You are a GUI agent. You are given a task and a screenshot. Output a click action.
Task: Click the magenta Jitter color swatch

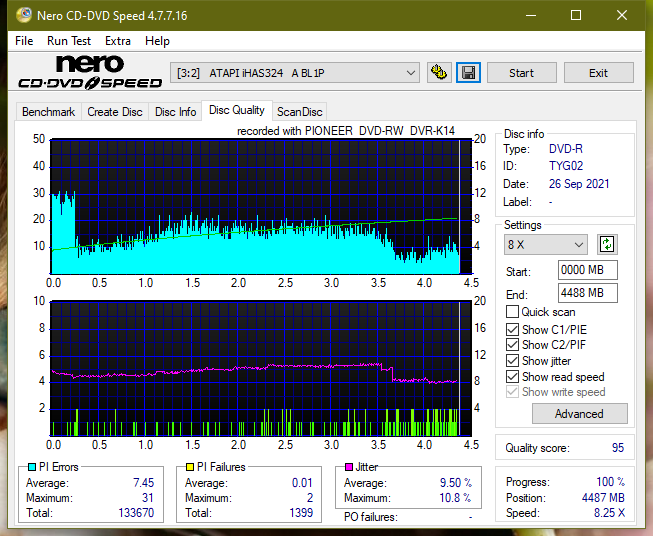coord(349,467)
